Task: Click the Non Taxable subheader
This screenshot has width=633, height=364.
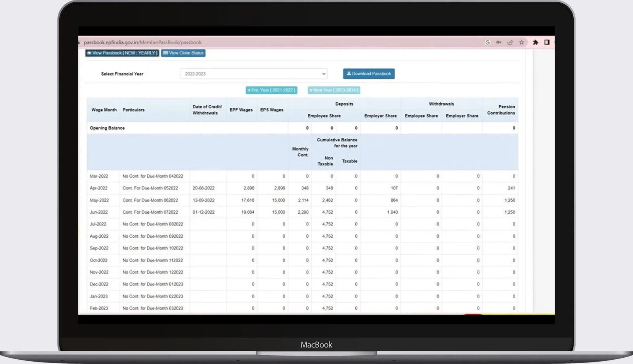Action: [325, 161]
